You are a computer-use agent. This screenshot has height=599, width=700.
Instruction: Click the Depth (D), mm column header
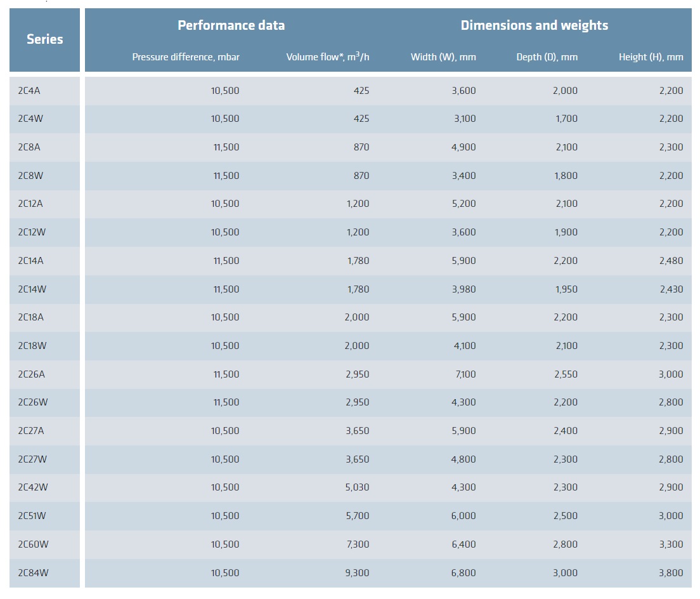coord(547,57)
